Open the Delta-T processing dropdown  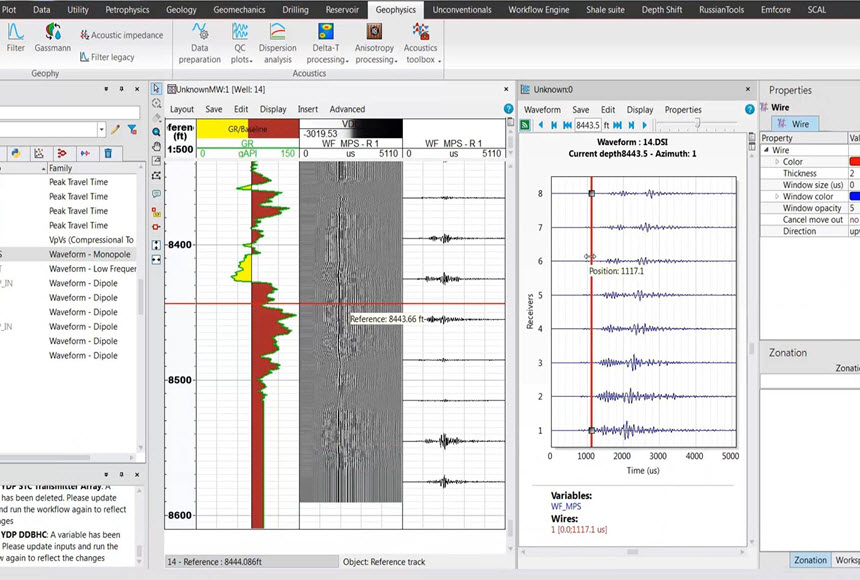tap(326, 43)
